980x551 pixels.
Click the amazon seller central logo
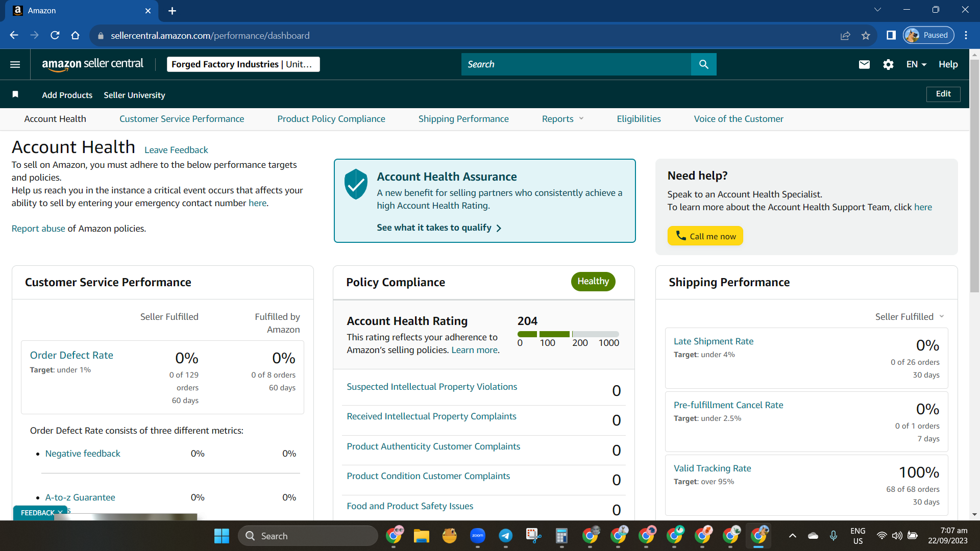(92, 64)
